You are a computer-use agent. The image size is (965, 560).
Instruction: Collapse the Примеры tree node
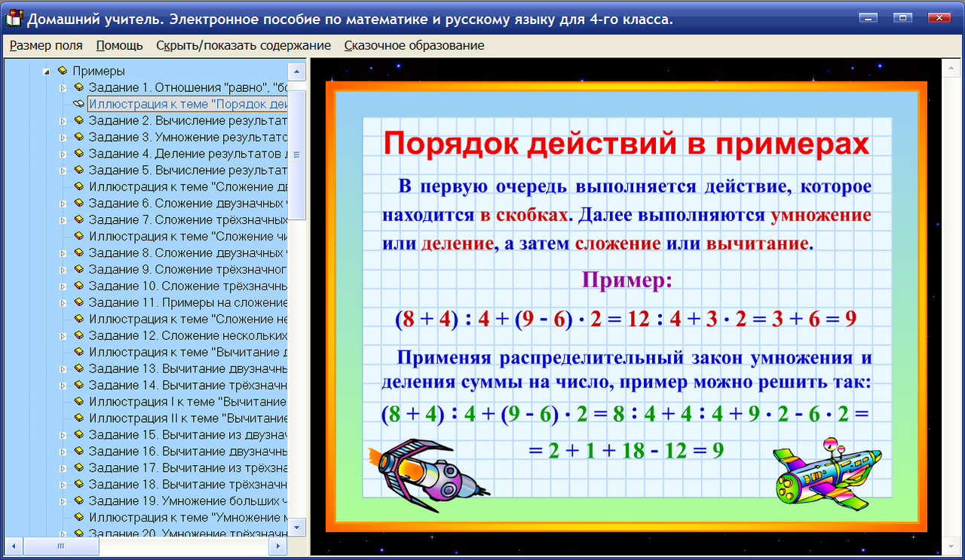point(47,72)
